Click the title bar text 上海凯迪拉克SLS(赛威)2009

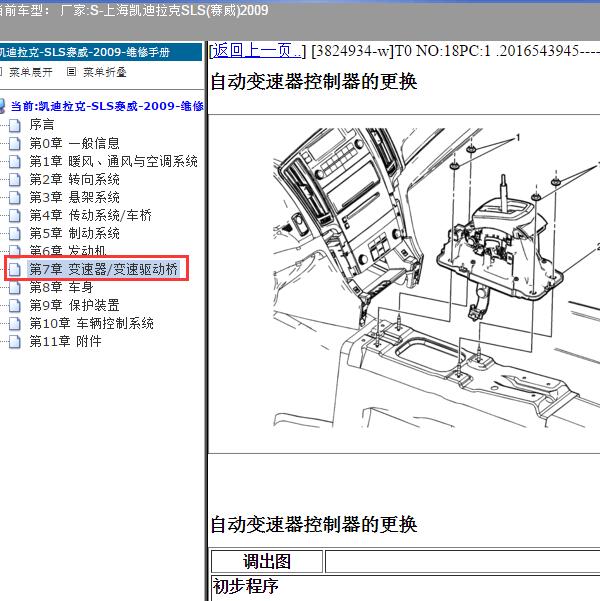pos(186,10)
